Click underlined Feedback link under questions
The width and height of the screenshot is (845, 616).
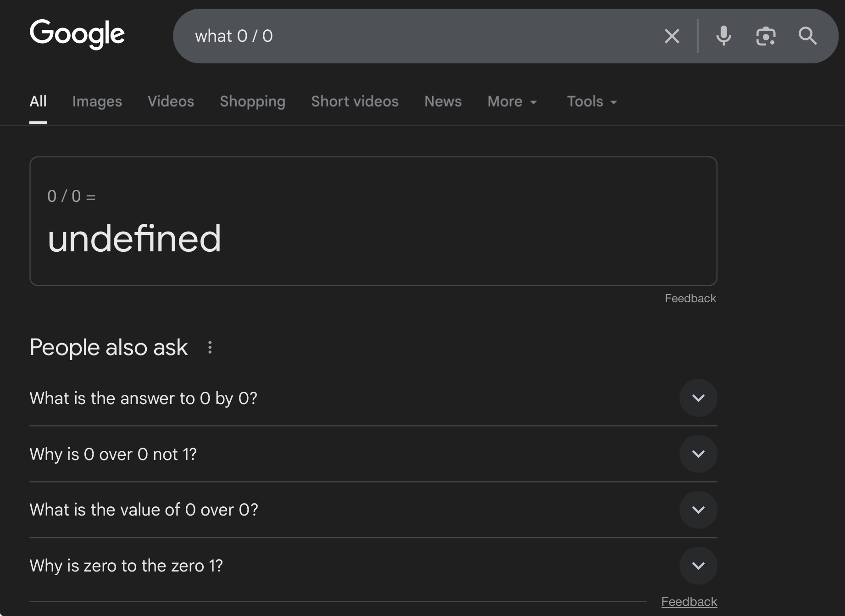(689, 601)
